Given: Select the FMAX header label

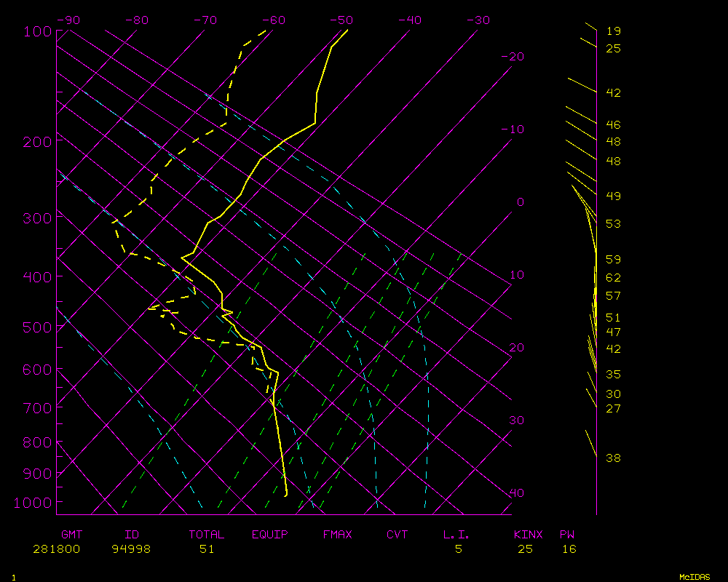Looking at the screenshot, I should click(x=337, y=535).
